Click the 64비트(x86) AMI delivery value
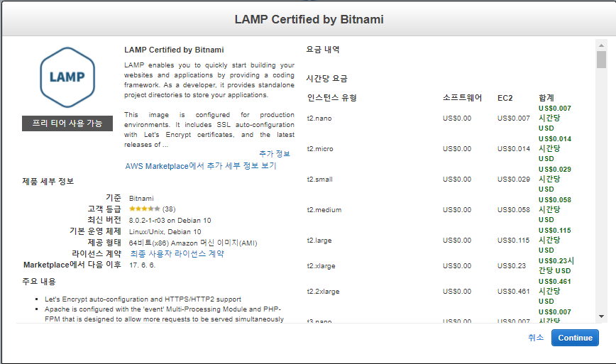 click(193, 243)
